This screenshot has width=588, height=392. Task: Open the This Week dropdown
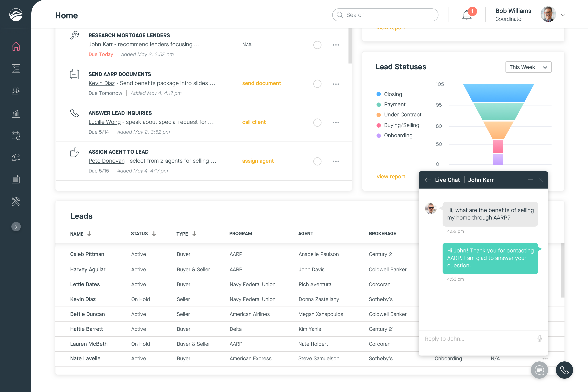[x=528, y=67]
